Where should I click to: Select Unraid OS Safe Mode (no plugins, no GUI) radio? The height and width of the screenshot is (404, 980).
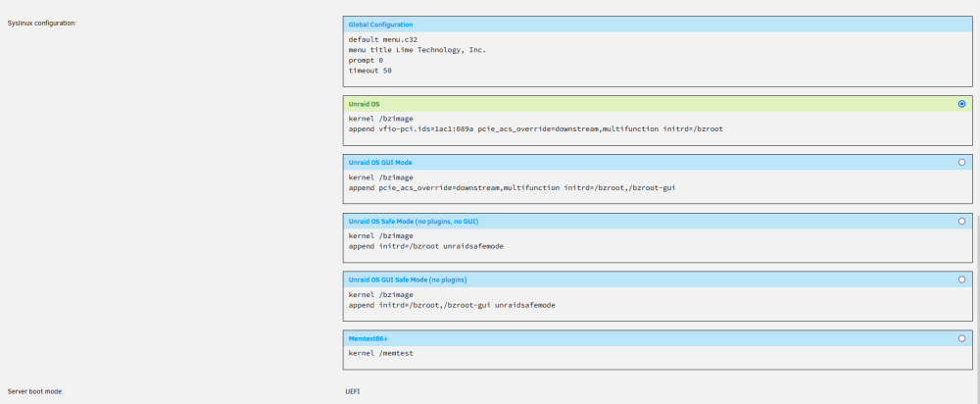click(961, 221)
